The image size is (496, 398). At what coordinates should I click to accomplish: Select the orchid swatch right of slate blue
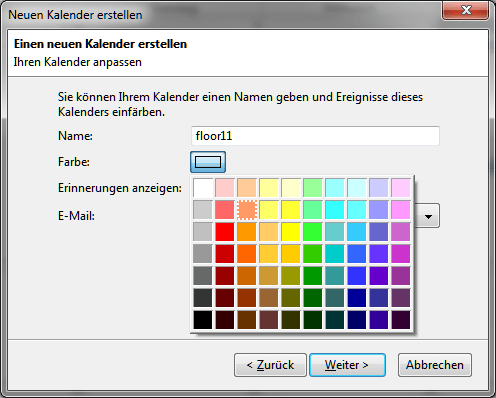(x=401, y=232)
